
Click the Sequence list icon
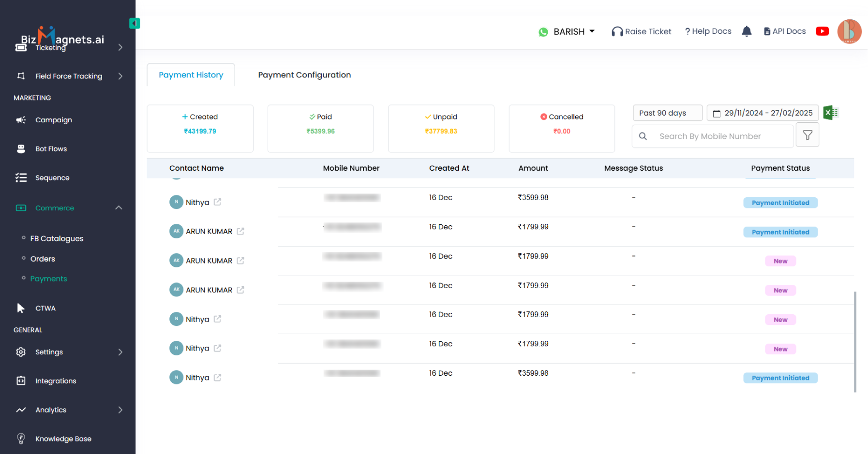pos(21,178)
